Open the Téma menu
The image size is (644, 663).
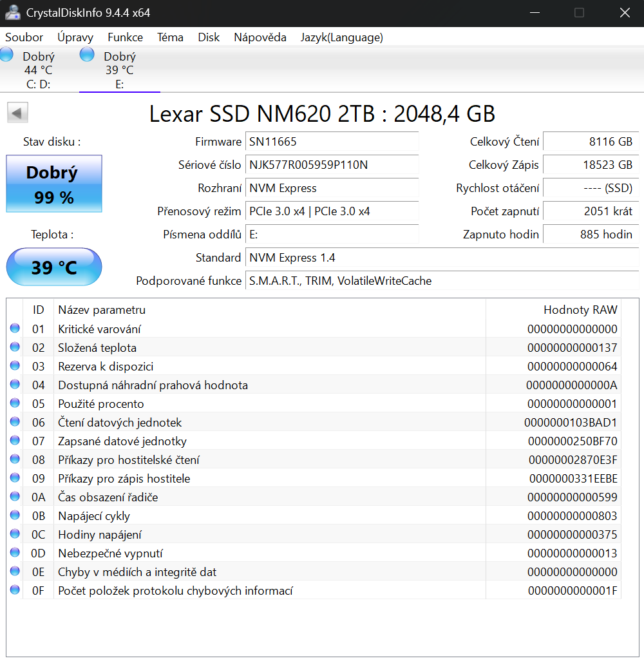tap(170, 37)
